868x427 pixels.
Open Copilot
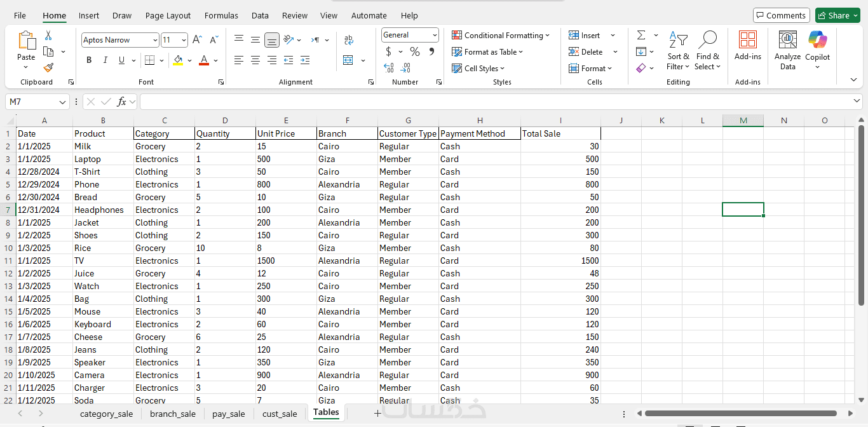817,51
